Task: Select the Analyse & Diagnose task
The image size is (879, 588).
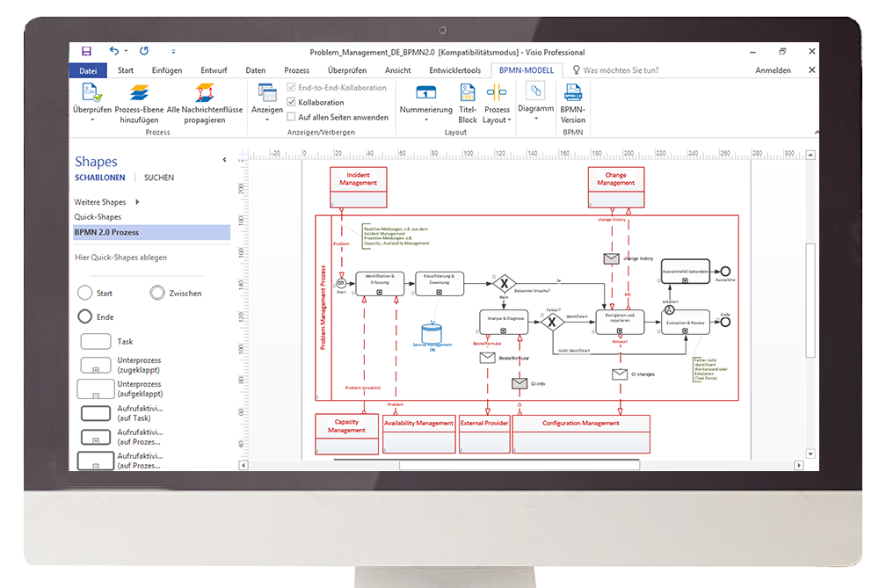Action: 504,323
